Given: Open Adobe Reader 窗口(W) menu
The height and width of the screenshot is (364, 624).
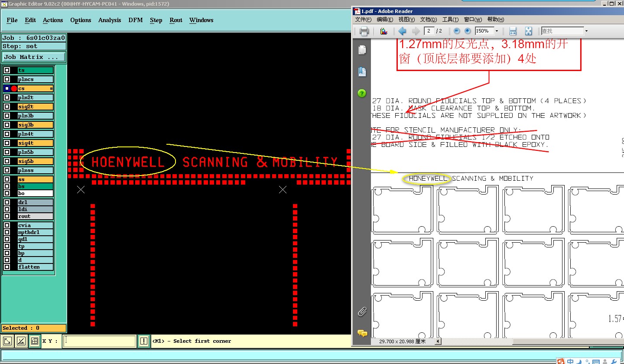Looking at the screenshot, I should [x=472, y=19].
